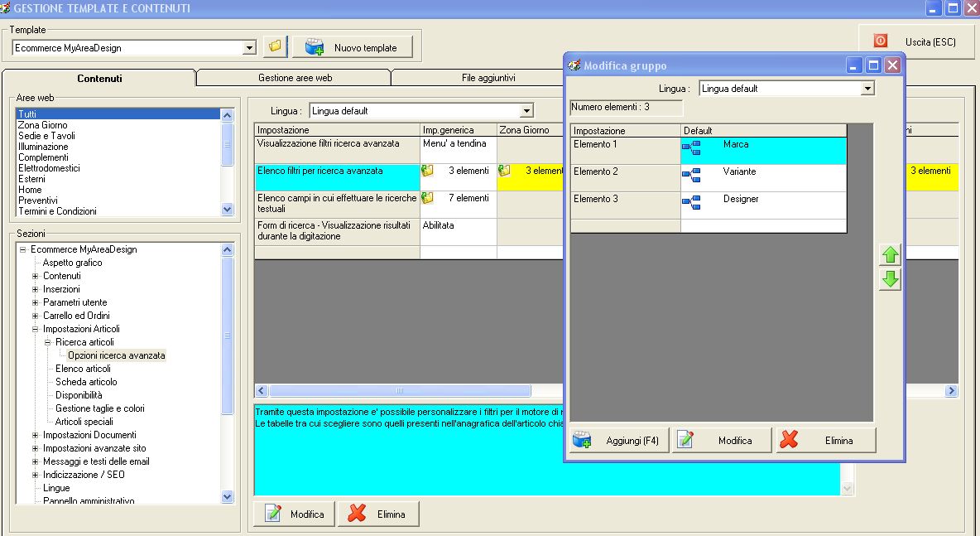Click Elimina button below the description panel
Image resolution: width=980 pixels, height=536 pixels.
pos(378,514)
